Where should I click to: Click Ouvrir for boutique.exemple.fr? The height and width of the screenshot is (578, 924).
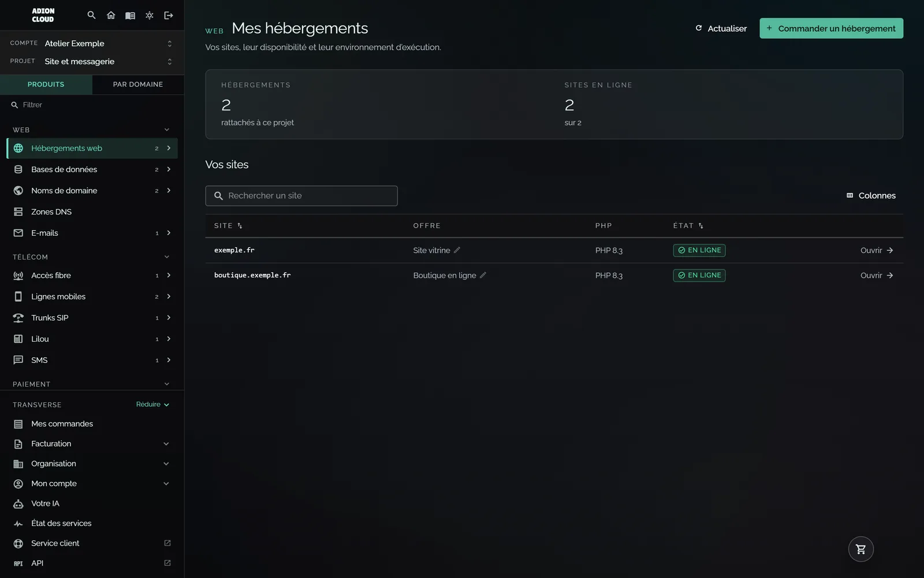[x=877, y=276]
